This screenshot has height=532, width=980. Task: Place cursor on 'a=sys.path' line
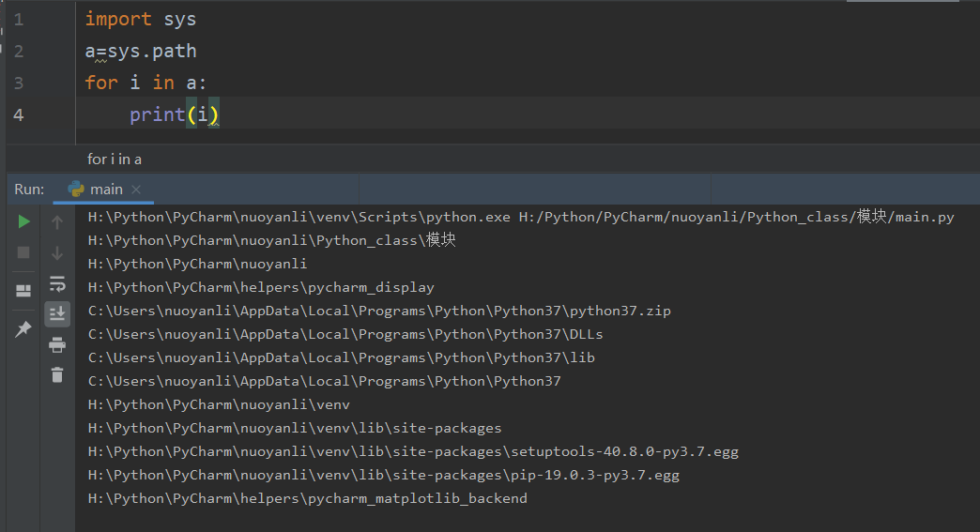[141, 52]
